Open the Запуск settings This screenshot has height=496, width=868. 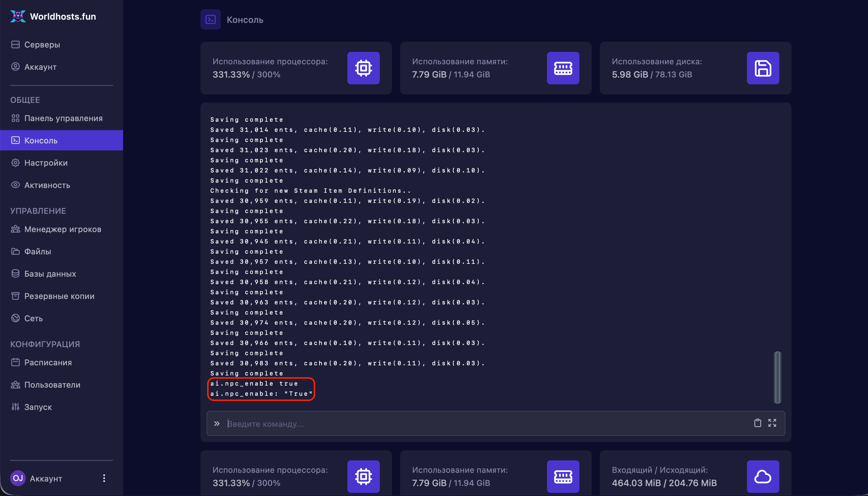pos(61,407)
